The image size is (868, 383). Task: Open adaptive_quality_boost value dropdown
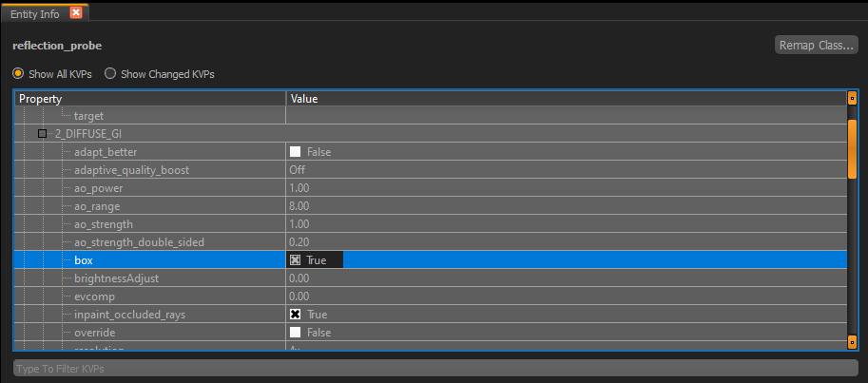(x=567, y=170)
